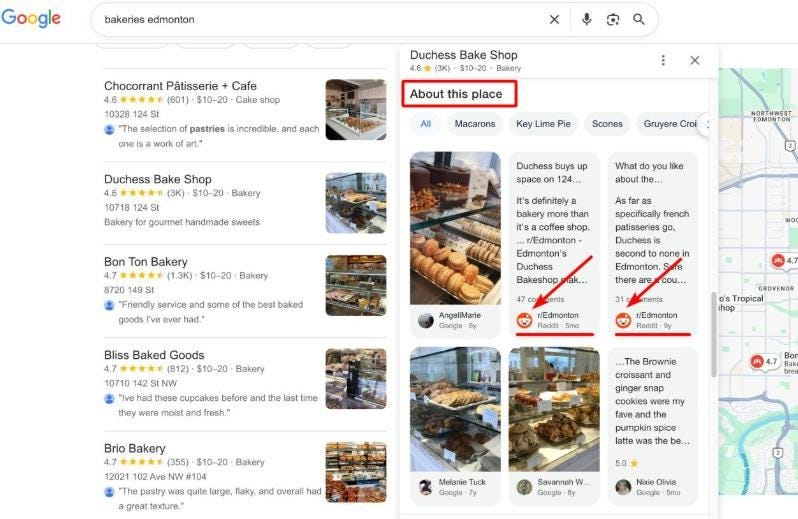
Task: Open Bliss Baked Goods listing
Action: point(154,355)
